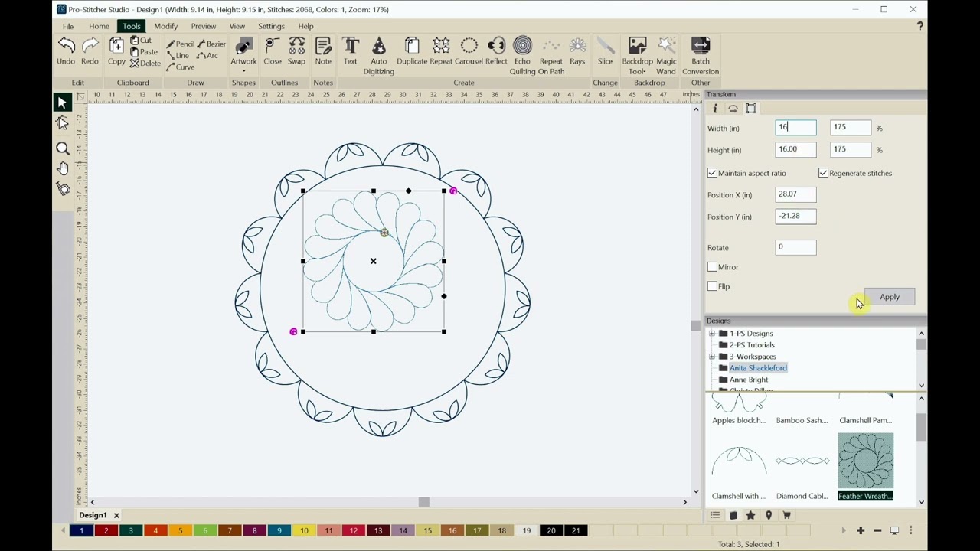Select the Zoom magnifier tool

click(63, 149)
